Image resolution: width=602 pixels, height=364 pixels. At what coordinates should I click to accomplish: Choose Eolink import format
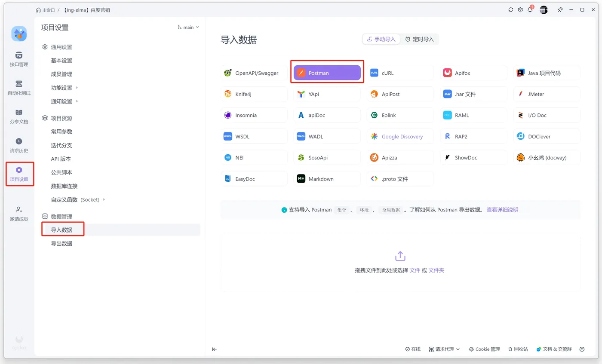pos(400,115)
